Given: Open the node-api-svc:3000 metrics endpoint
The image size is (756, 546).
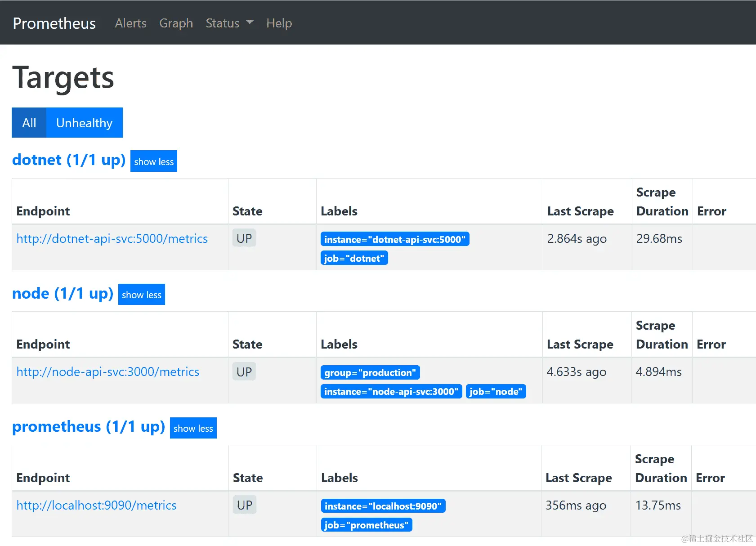Looking at the screenshot, I should 108,372.
